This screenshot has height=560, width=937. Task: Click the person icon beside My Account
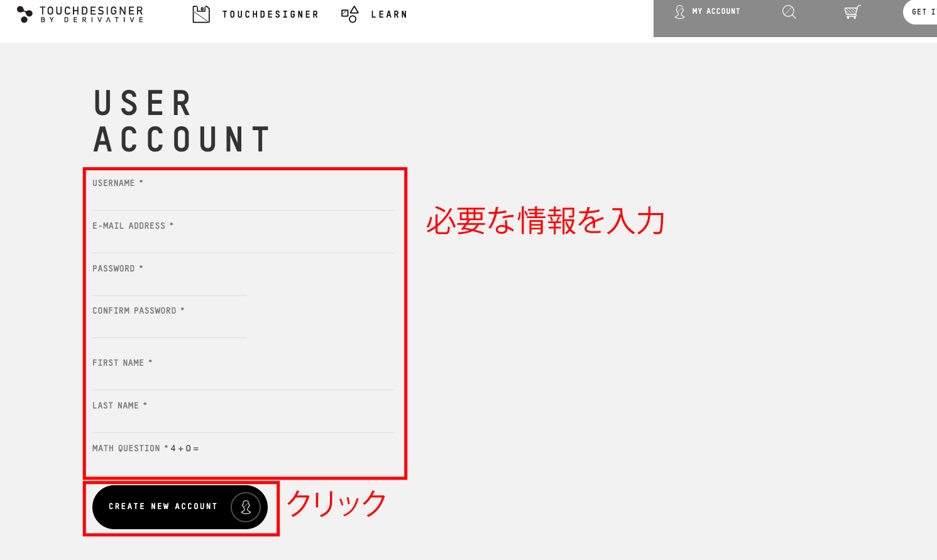679,12
